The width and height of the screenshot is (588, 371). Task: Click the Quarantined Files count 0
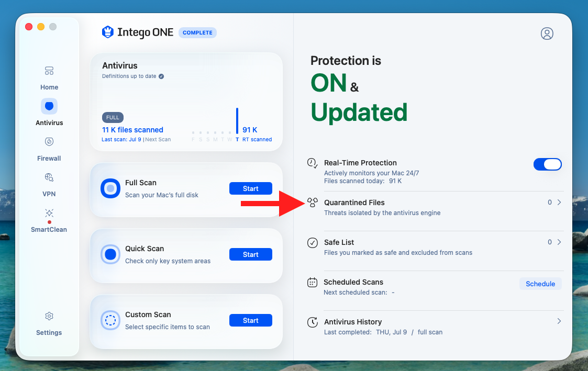coord(550,203)
